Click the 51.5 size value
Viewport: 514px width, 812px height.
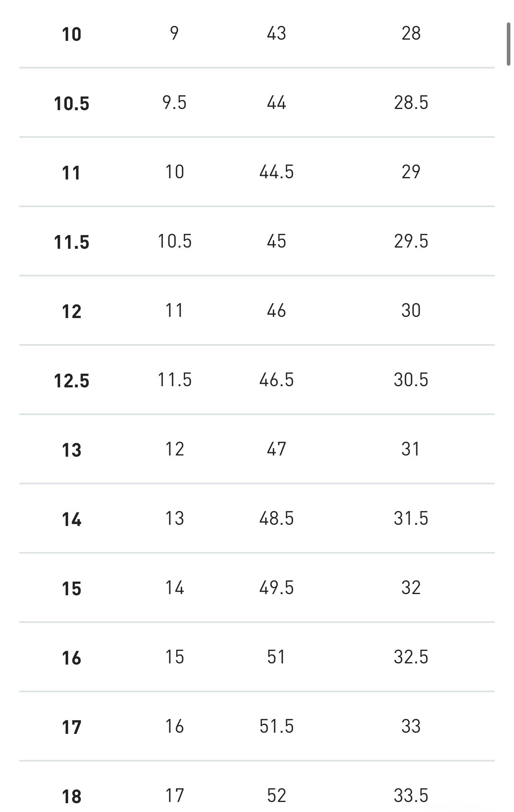pyautogui.click(x=277, y=726)
